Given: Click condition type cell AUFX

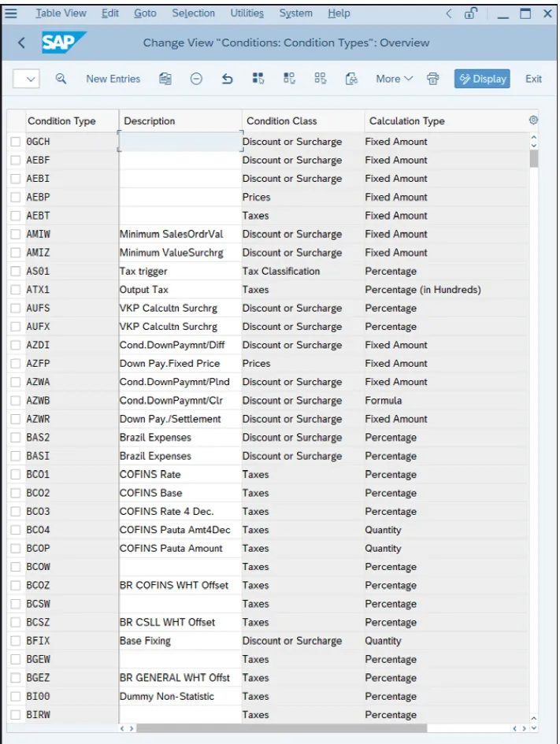Looking at the screenshot, I should (x=71, y=327).
